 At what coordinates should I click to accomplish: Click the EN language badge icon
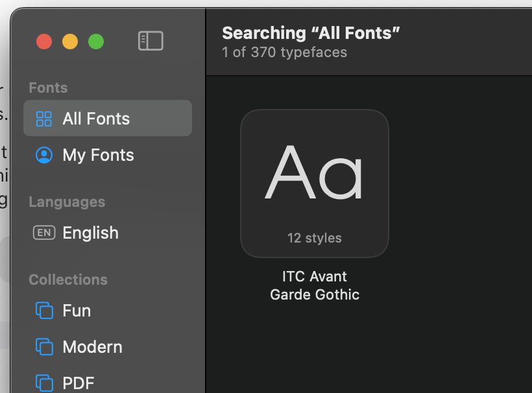44,233
